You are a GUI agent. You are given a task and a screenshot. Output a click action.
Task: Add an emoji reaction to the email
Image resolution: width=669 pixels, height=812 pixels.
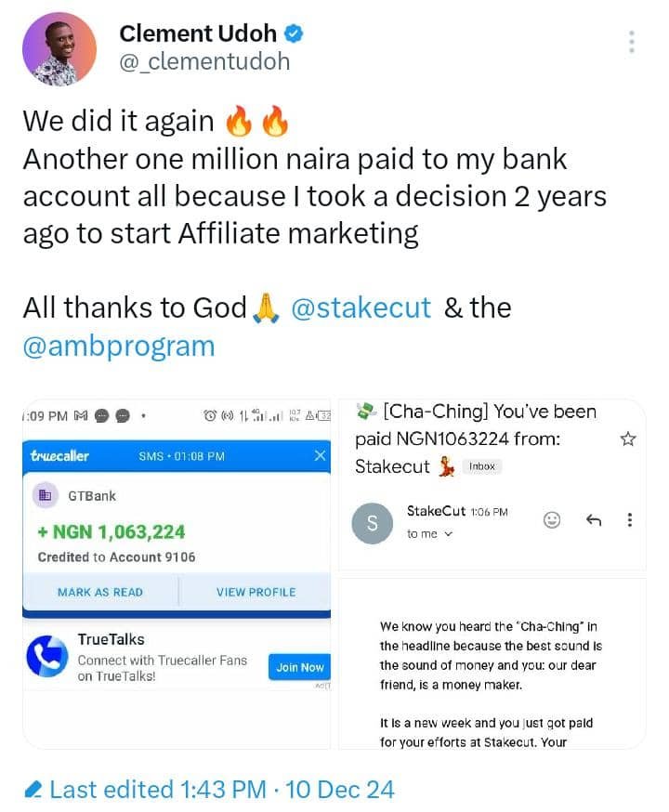click(552, 520)
